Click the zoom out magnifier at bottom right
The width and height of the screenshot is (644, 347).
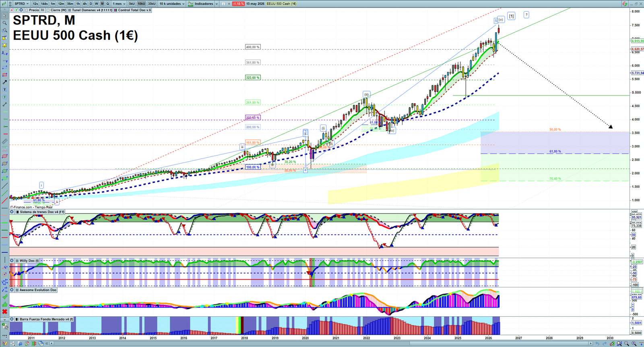627,343
